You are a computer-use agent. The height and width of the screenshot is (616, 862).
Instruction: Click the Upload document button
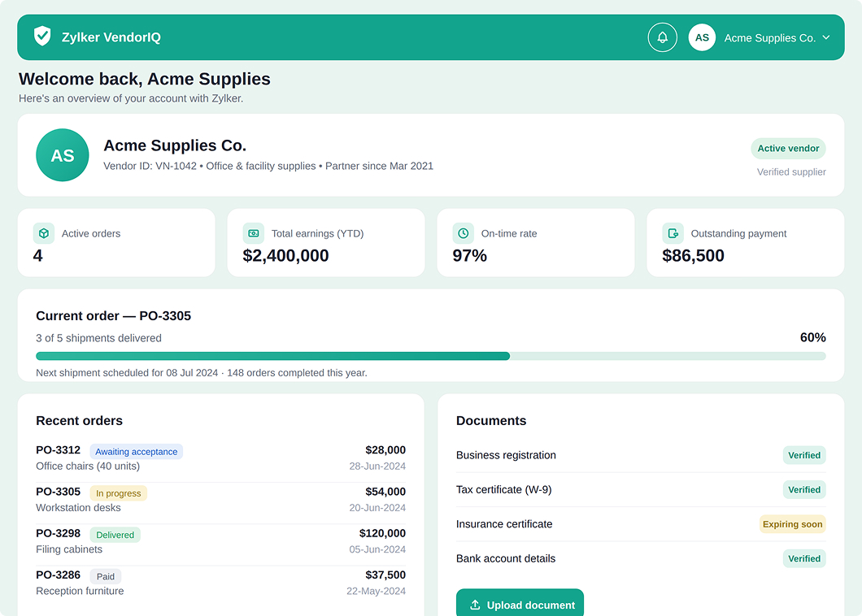pyautogui.click(x=520, y=603)
